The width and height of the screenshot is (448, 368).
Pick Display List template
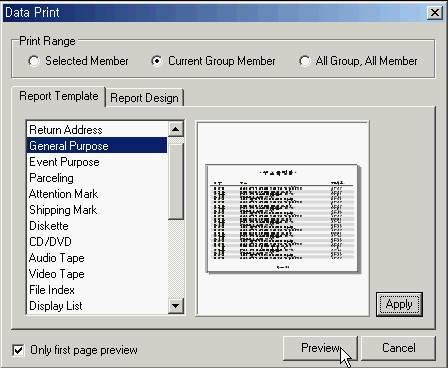click(97, 306)
